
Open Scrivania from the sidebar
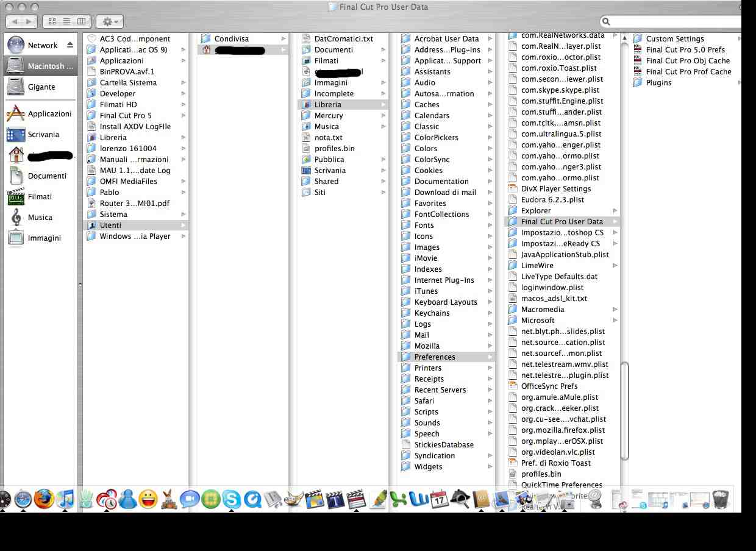tap(40, 134)
